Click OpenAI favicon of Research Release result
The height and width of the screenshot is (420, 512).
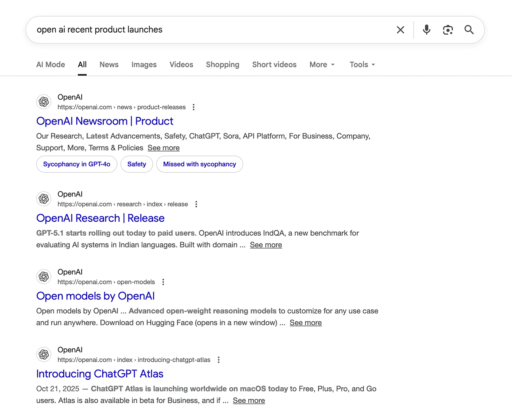pos(44,199)
